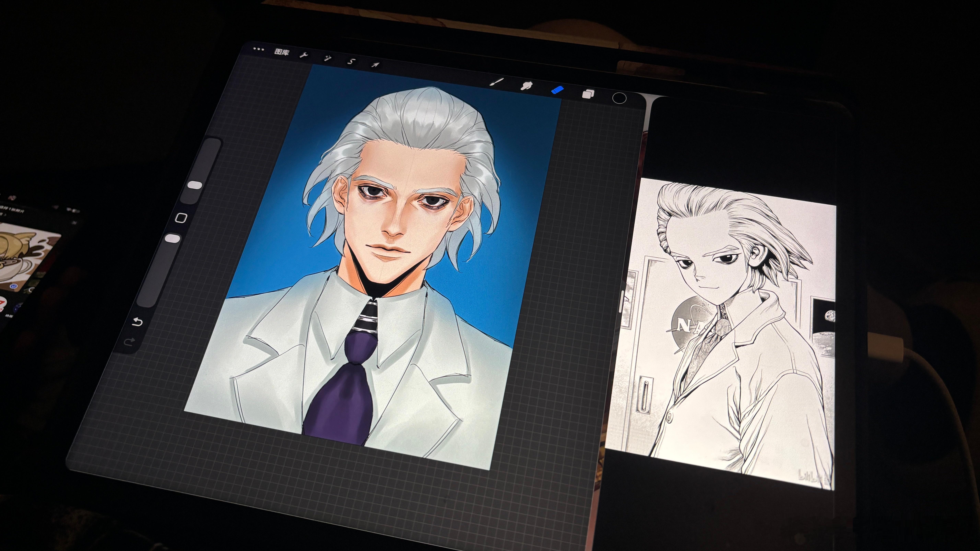Open the Adjustments magic wand menu
980x551 pixels.
click(x=327, y=58)
